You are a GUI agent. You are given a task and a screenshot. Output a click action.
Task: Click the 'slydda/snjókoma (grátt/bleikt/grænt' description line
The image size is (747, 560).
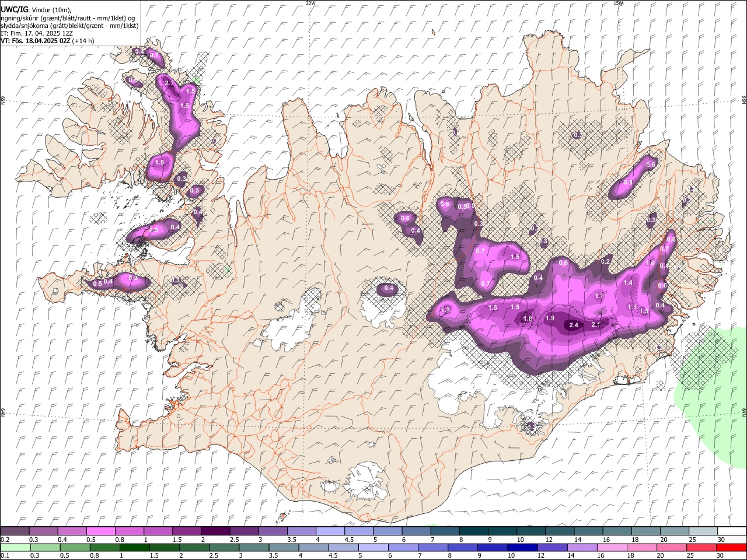click(x=69, y=26)
